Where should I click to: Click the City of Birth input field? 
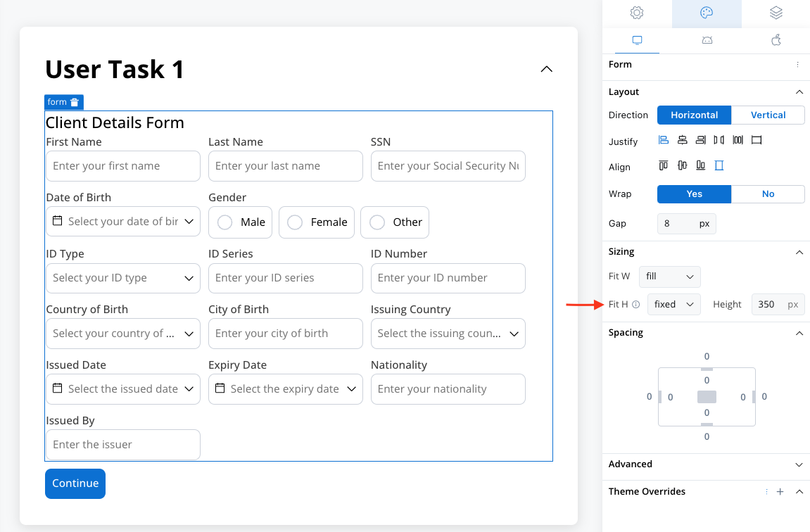pos(286,334)
